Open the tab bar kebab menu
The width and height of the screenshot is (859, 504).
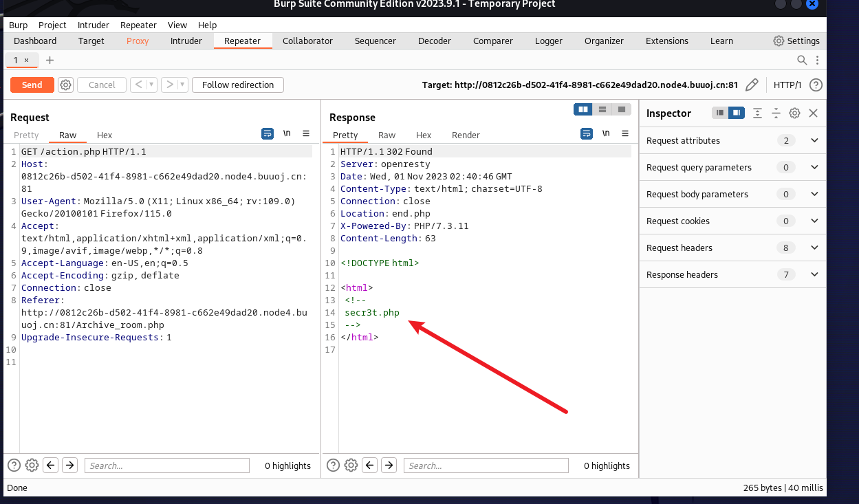817,61
